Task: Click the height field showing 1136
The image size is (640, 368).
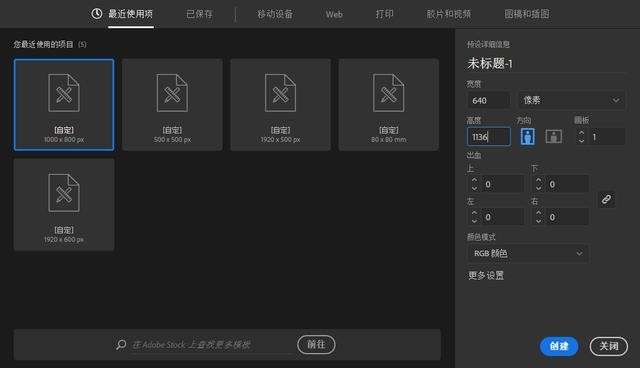Action: 488,137
